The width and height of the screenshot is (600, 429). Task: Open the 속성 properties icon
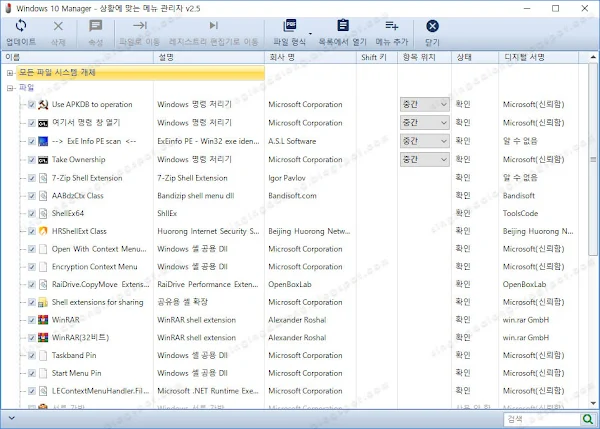coord(95,26)
